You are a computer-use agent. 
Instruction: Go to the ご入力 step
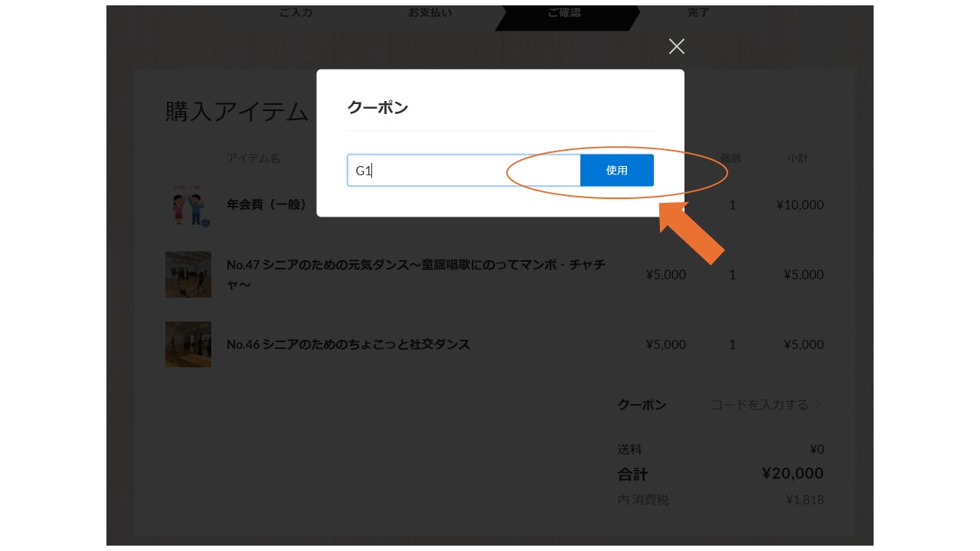(x=296, y=13)
